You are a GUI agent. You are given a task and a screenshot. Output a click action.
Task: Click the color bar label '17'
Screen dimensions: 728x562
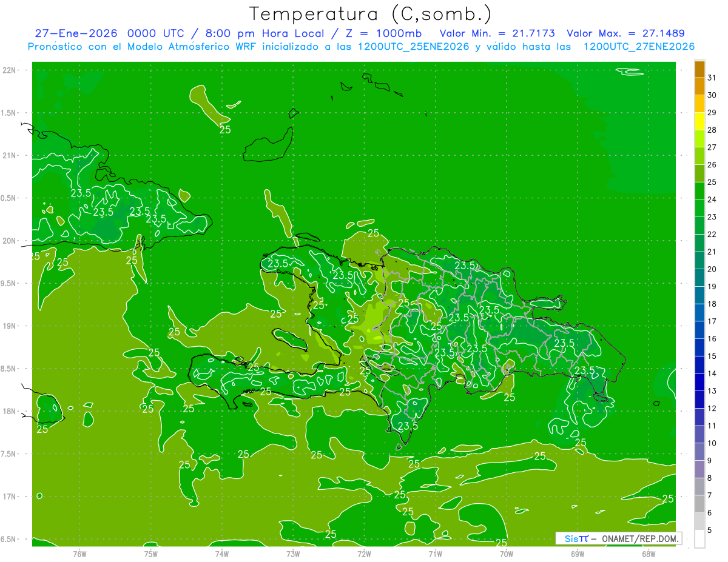[x=712, y=321]
